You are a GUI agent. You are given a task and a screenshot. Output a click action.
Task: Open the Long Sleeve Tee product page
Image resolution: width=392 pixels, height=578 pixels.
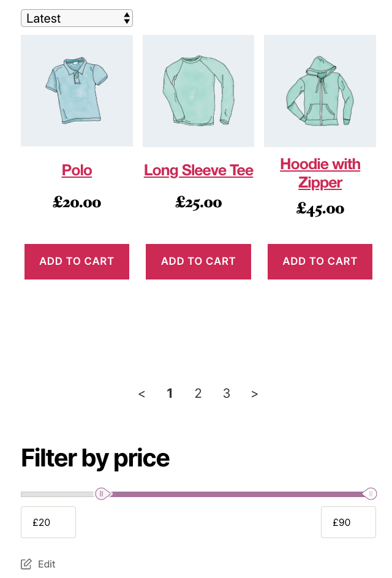coord(198,170)
